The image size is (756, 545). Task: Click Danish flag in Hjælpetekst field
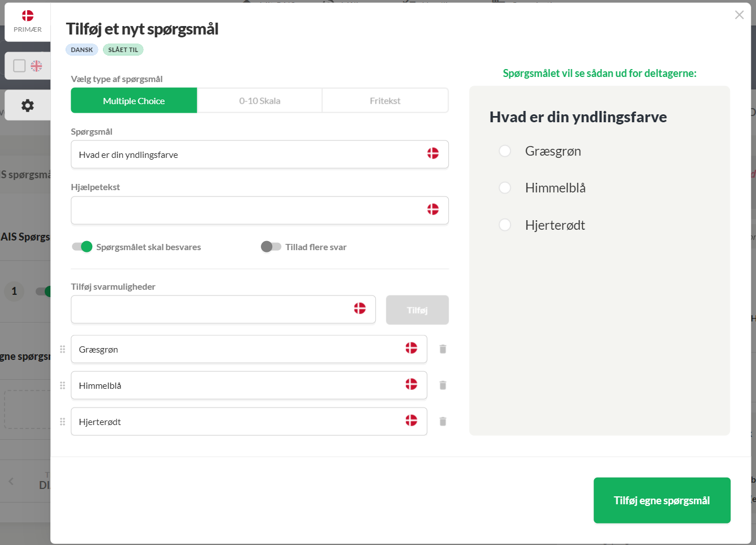point(433,209)
